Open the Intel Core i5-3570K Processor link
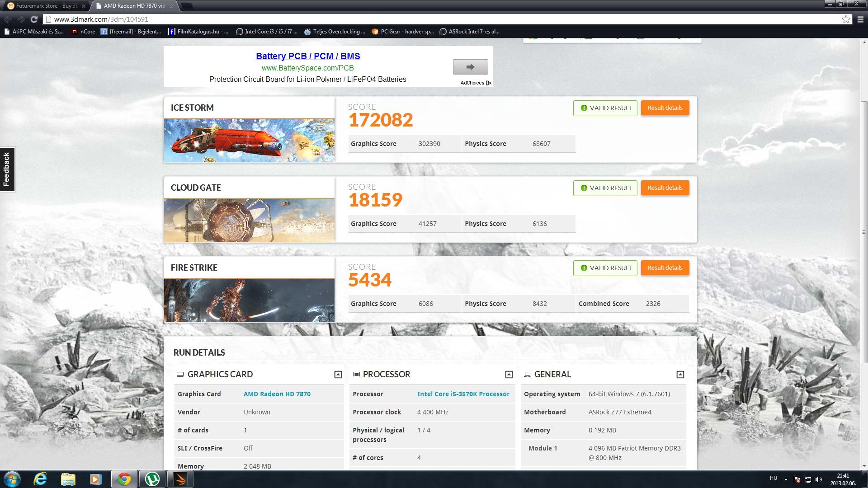 coord(463,394)
